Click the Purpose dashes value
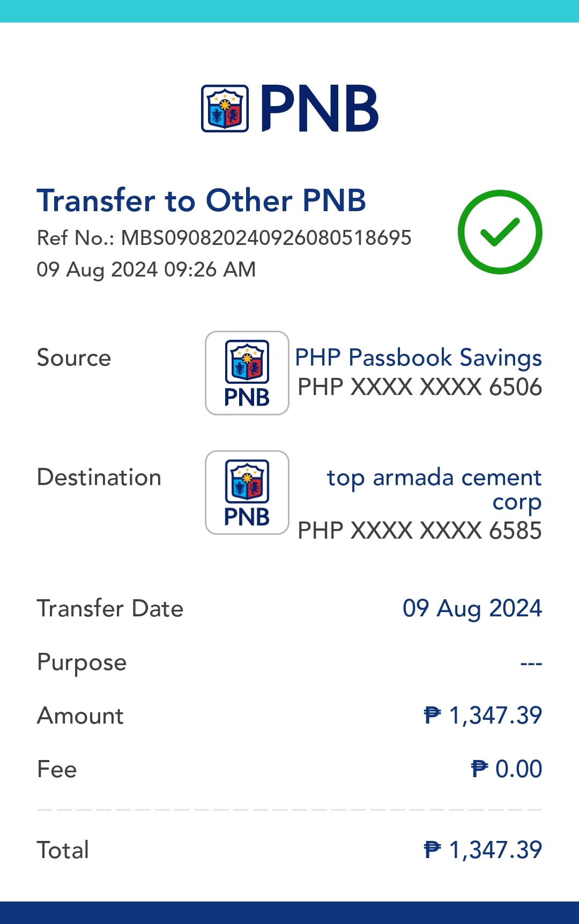 click(531, 663)
